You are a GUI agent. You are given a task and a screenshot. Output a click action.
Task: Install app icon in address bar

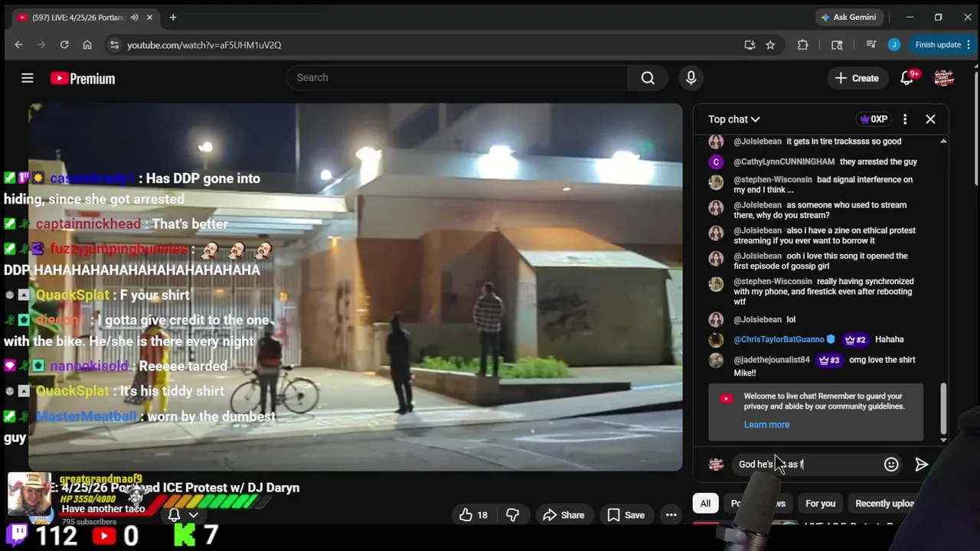(750, 45)
